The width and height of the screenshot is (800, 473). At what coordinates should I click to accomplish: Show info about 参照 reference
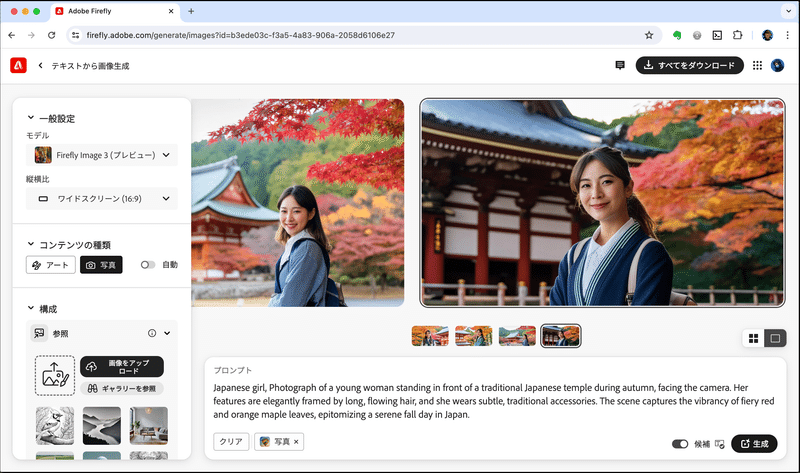coord(152,333)
